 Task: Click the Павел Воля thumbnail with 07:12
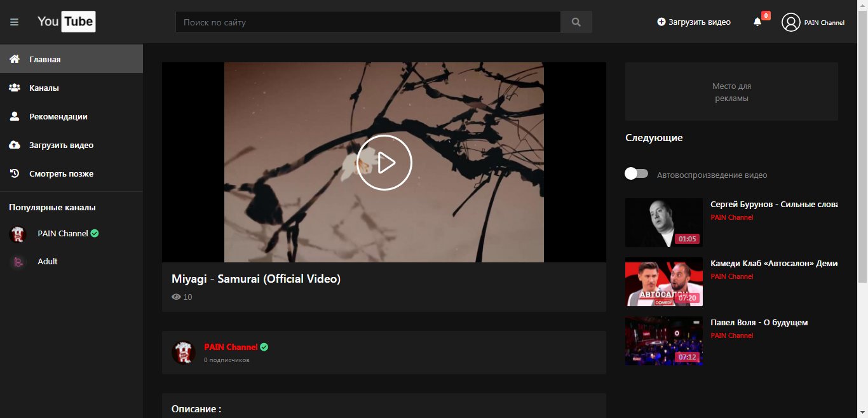click(x=664, y=340)
